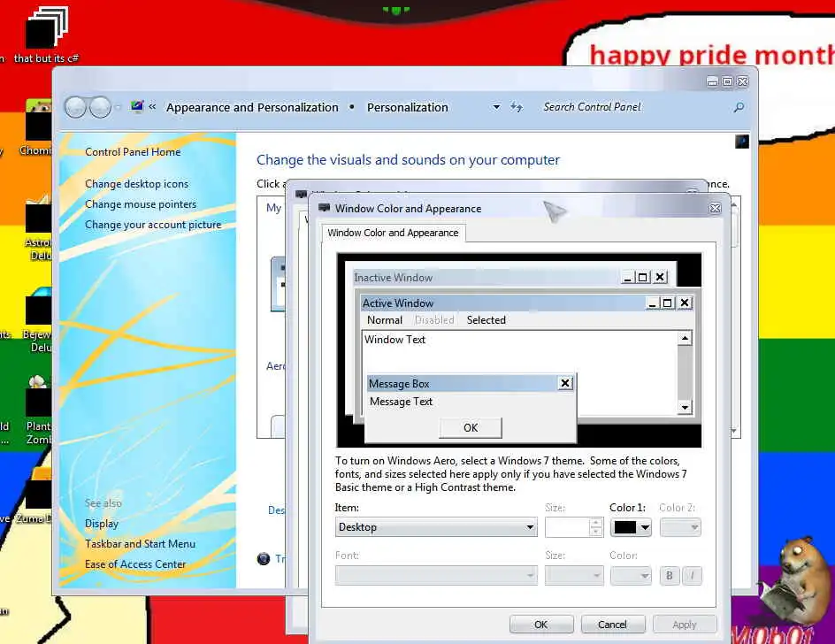The image size is (835, 644).
Task: Open the Item dropdown showing Desktop
Action: (435, 527)
